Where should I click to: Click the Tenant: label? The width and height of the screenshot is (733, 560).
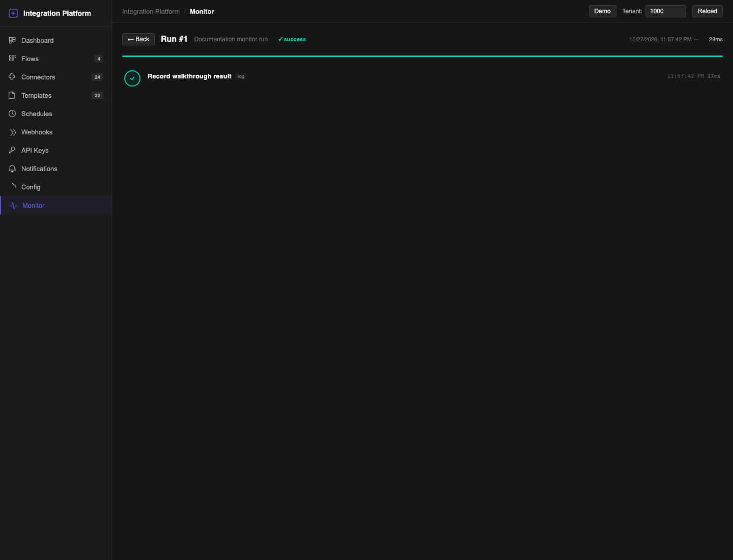pyautogui.click(x=632, y=11)
